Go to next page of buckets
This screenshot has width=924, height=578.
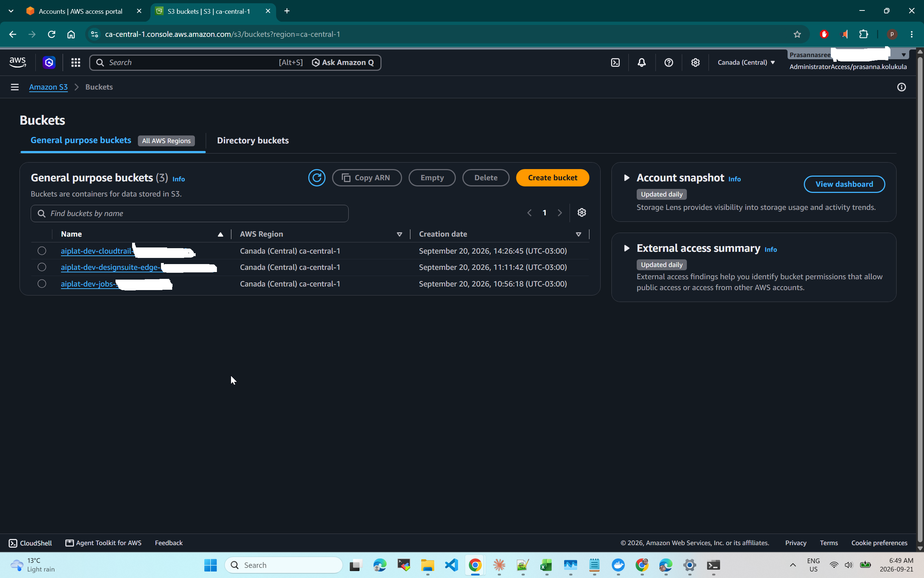(x=559, y=213)
